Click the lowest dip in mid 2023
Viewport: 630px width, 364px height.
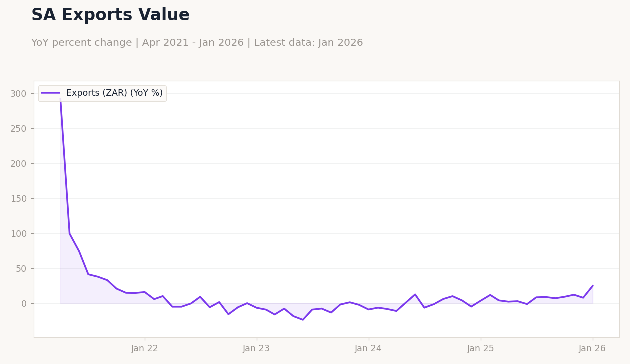302,320
